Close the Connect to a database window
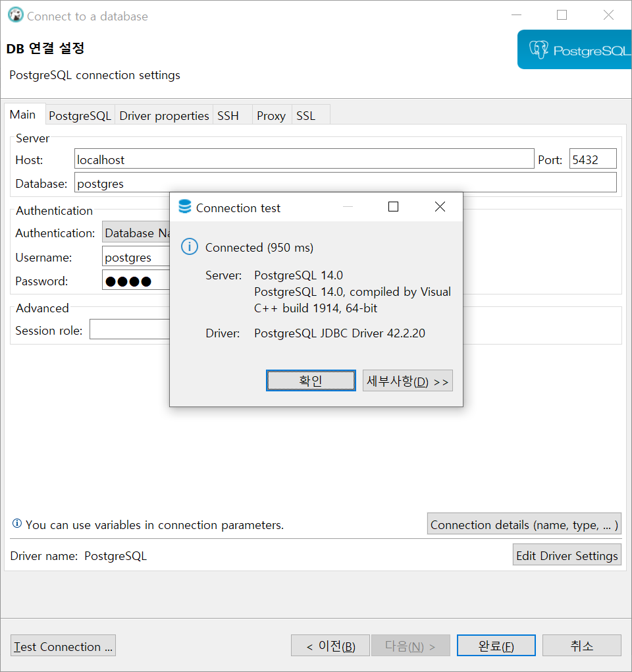The width and height of the screenshot is (632, 672). coord(608,15)
